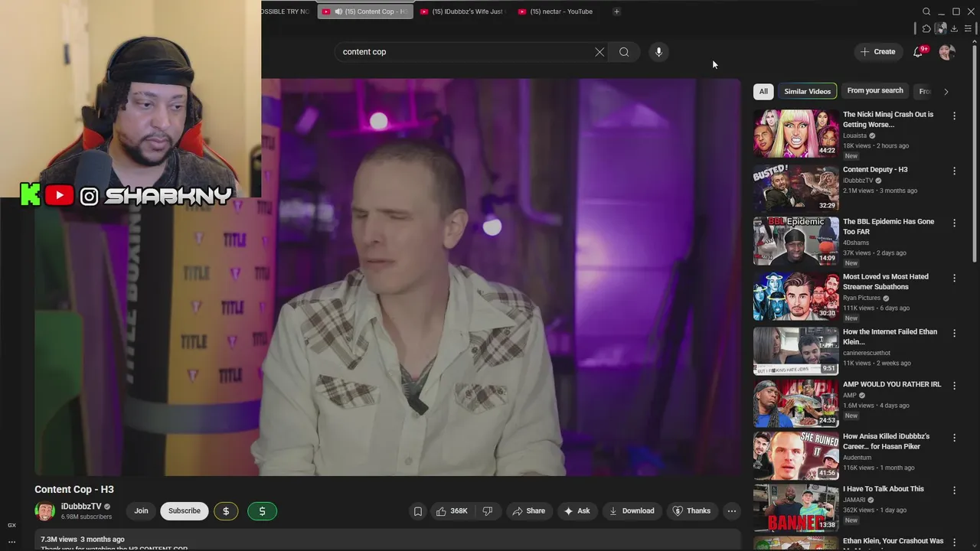Screen dimensions: 980x551
Task: Open 'I Have To Talk About This' video title
Action: (x=884, y=489)
